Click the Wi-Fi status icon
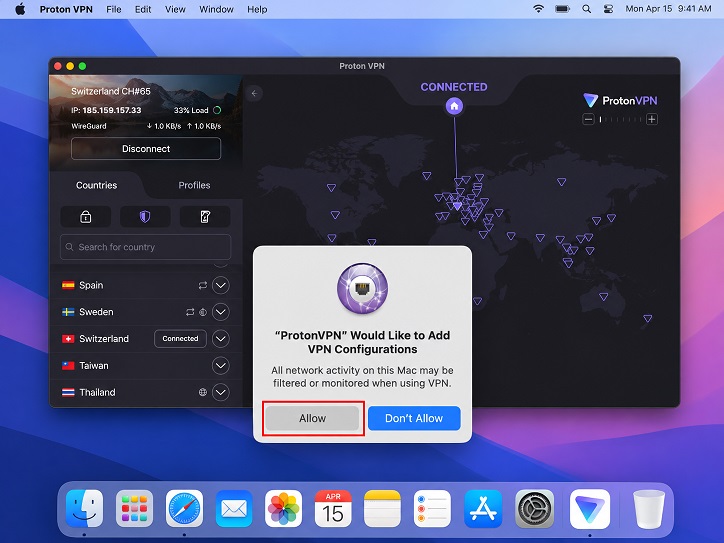Image resolution: width=724 pixels, height=543 pixels. coord(538,9)
